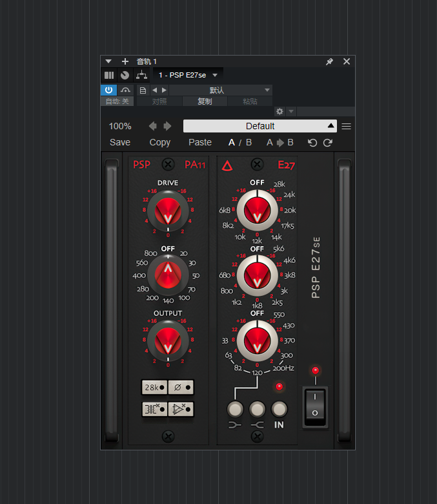This screenshot has height=504, width=437.
Task: Pin the plugin window
Action: tap(329, 61)
